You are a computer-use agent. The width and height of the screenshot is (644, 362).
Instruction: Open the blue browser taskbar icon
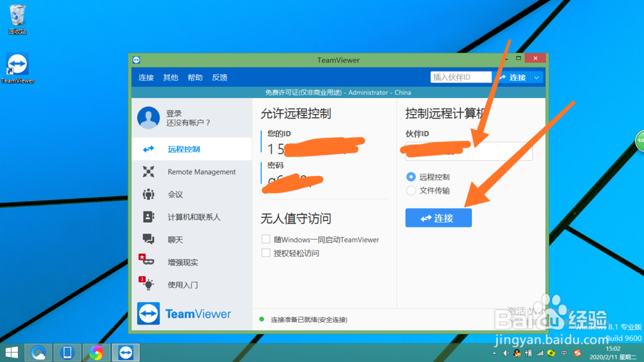tap(38, 352)
